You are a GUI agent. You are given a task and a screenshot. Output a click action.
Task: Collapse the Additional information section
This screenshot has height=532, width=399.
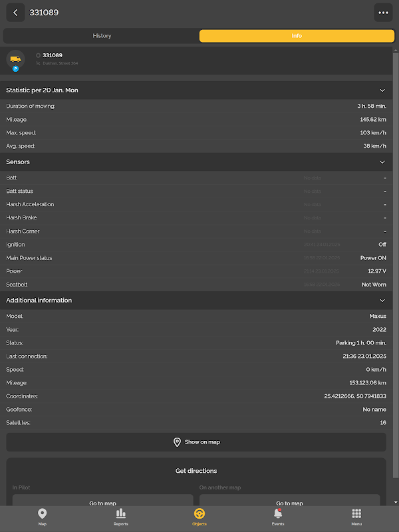click(382, 301)
